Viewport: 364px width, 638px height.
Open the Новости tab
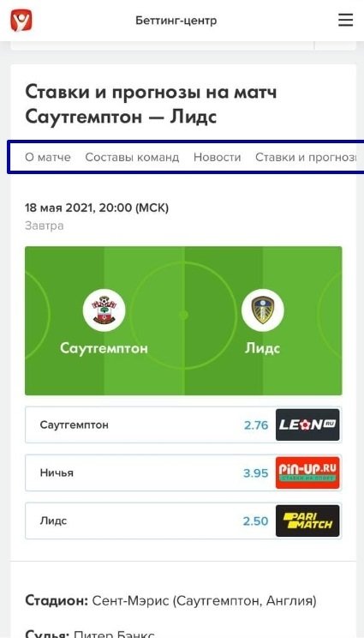(218, 157)
